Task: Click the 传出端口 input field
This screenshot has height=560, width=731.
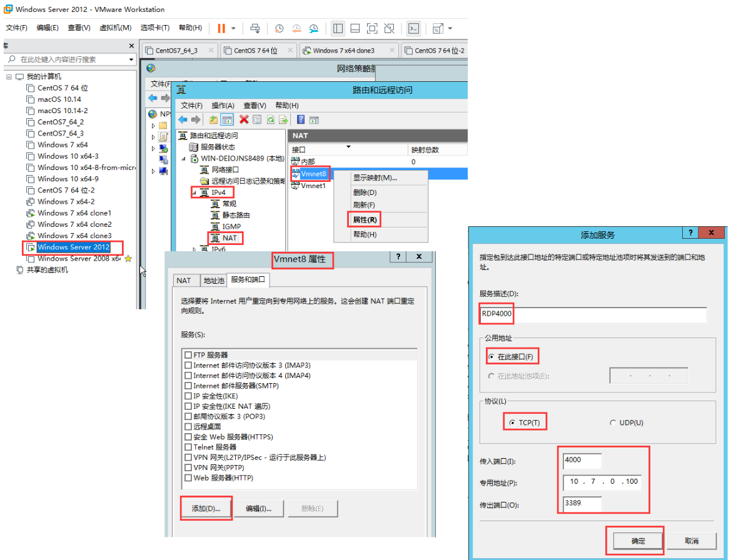Action: (582, 504)
